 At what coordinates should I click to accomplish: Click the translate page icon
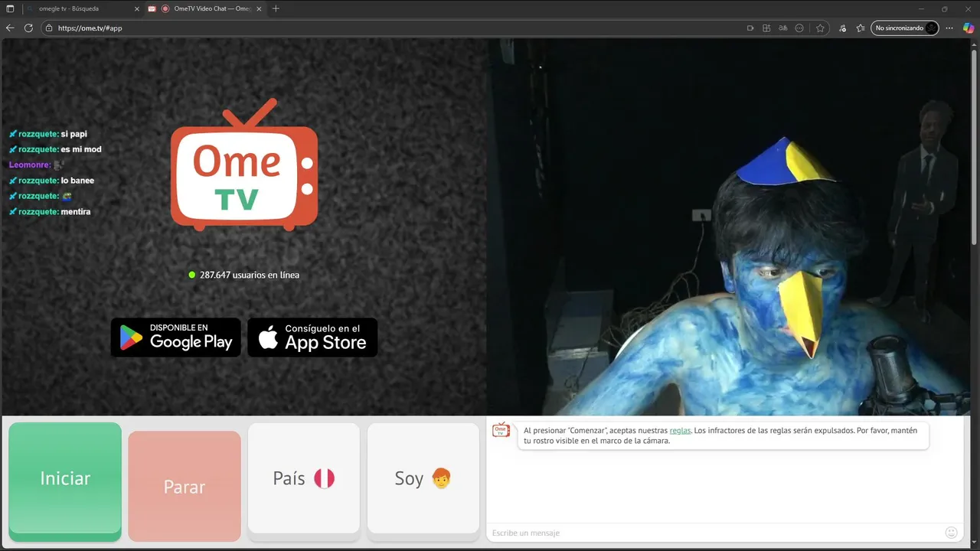782,28
